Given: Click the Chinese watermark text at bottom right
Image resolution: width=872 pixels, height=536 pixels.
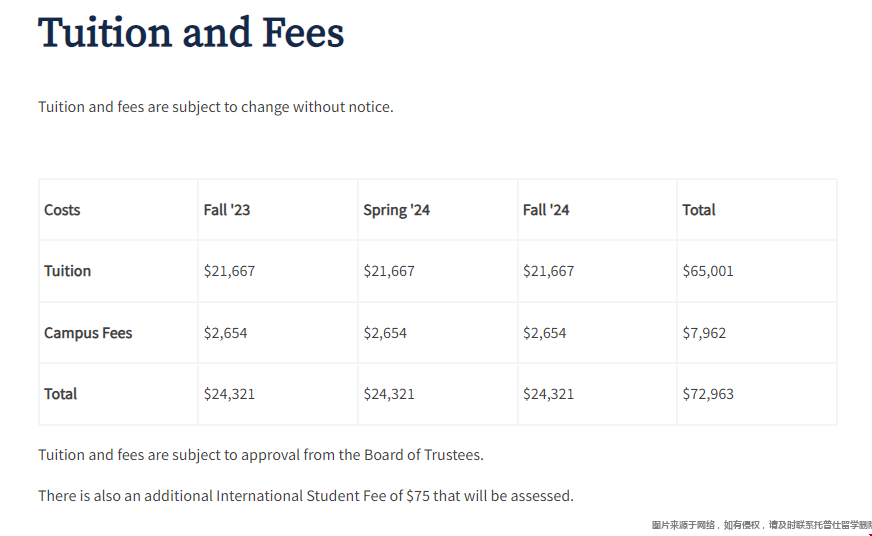Looking at the screenshot, I should [x=761, y=525].
